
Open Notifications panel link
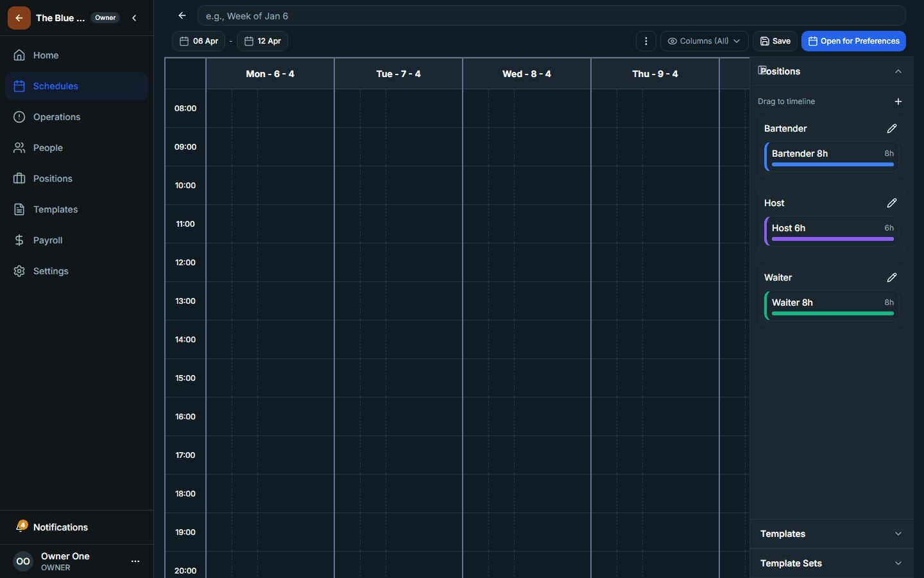pos(76,527)
